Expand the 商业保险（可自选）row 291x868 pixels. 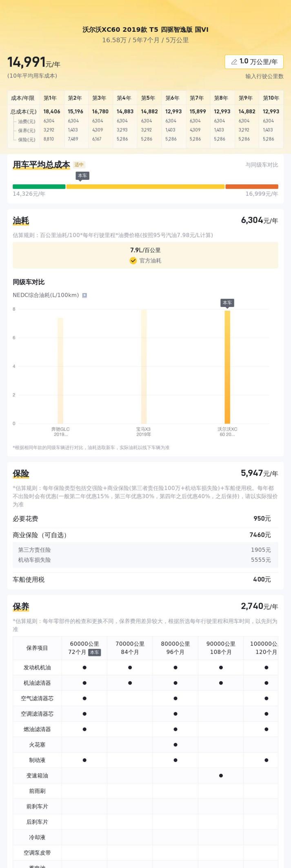point(145,535)
